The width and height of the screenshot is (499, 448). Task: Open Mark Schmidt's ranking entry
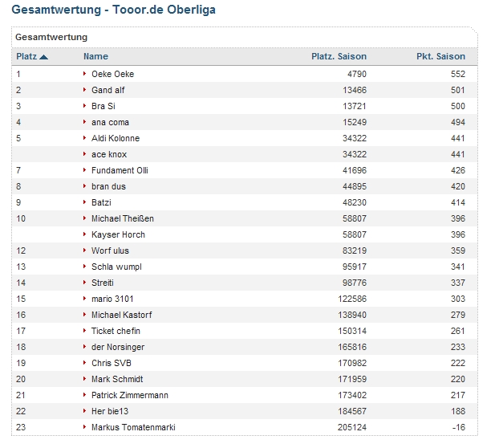click(x=117, y=379)
